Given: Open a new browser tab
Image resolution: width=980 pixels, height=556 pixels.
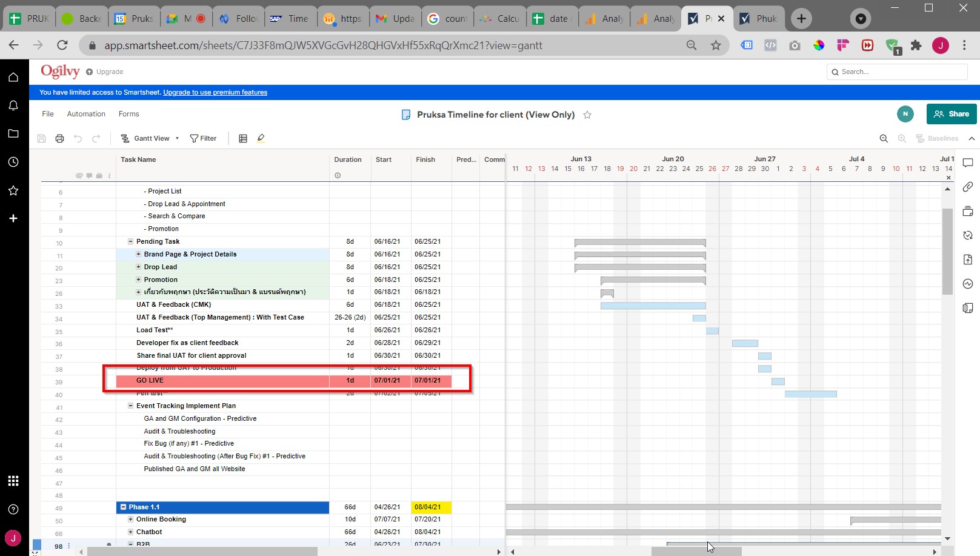Looking at the screenshot, I should [801, 19].
